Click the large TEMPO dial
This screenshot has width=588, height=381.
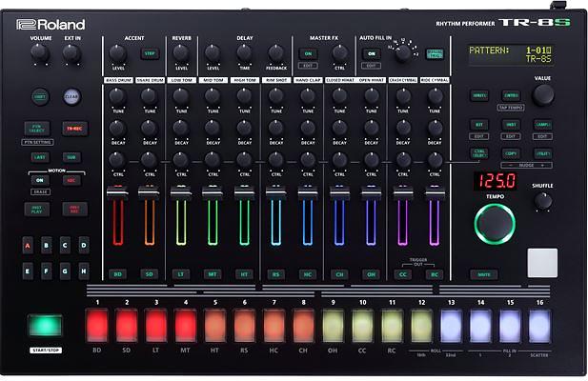(x=494, y=222)
